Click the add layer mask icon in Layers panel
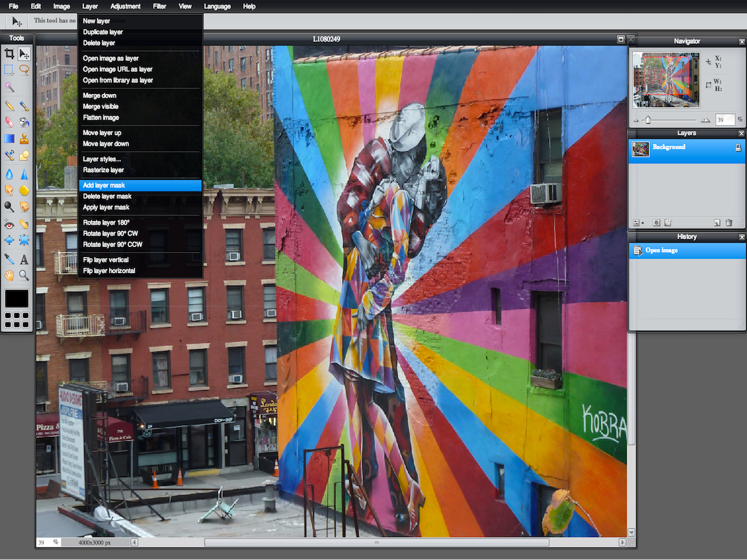This screenshot has width=747, height=560. pos(656,222)
